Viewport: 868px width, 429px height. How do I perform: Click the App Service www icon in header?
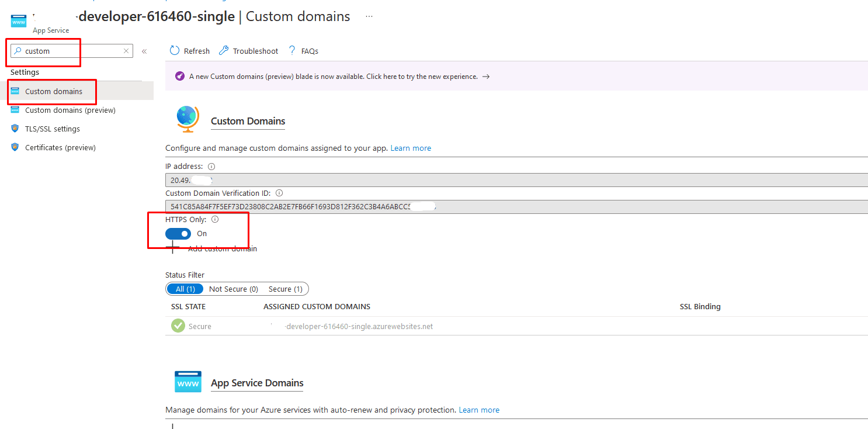click(19, 21)
